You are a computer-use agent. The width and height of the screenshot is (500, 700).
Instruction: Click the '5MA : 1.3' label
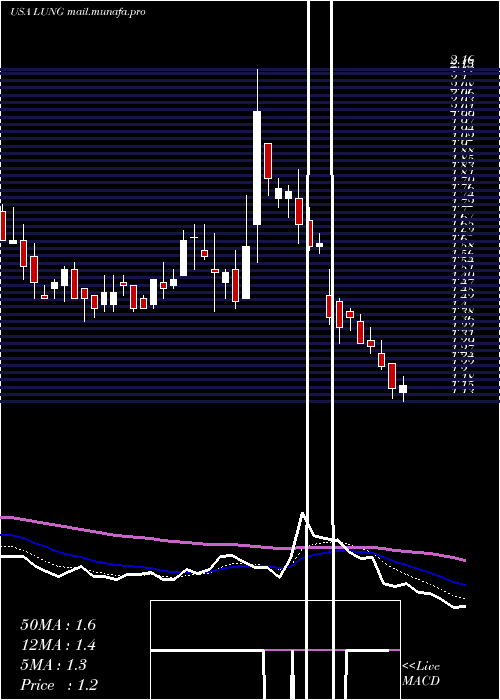(54, 665)
